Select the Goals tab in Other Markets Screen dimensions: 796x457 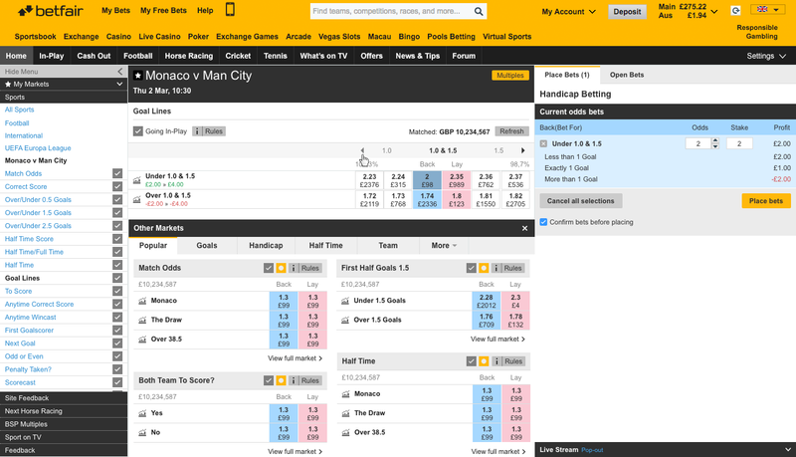coord(207,246)
